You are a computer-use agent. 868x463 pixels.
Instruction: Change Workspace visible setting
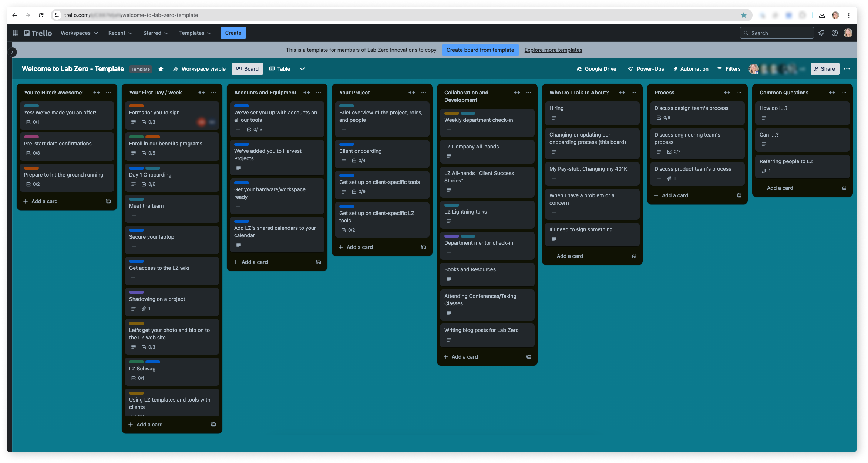[x=199, y=69]
